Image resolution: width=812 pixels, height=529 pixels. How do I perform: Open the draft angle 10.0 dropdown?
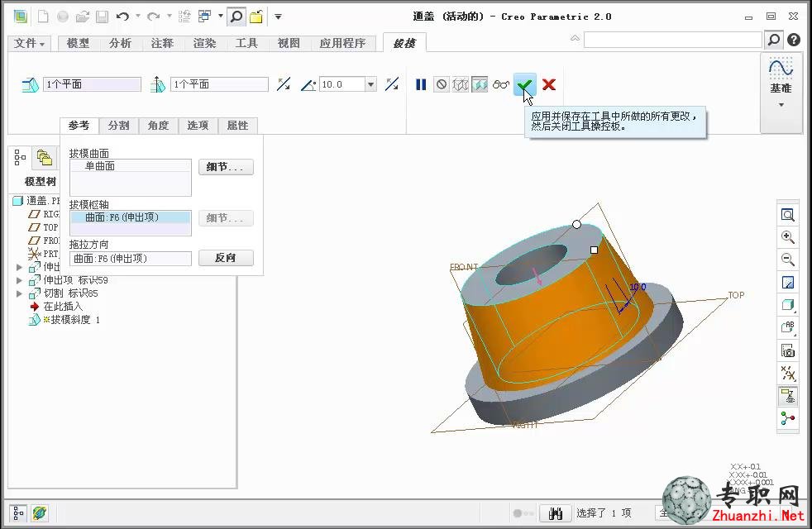pos(370,84)
